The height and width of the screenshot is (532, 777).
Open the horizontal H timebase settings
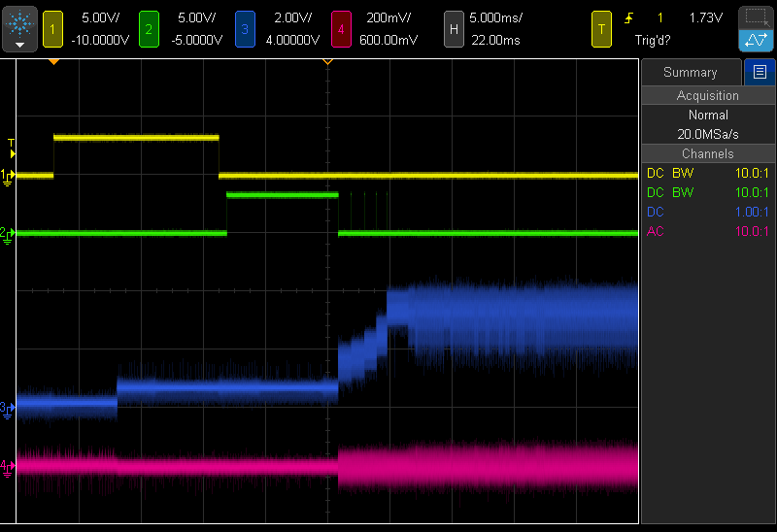tap(453, 29)
